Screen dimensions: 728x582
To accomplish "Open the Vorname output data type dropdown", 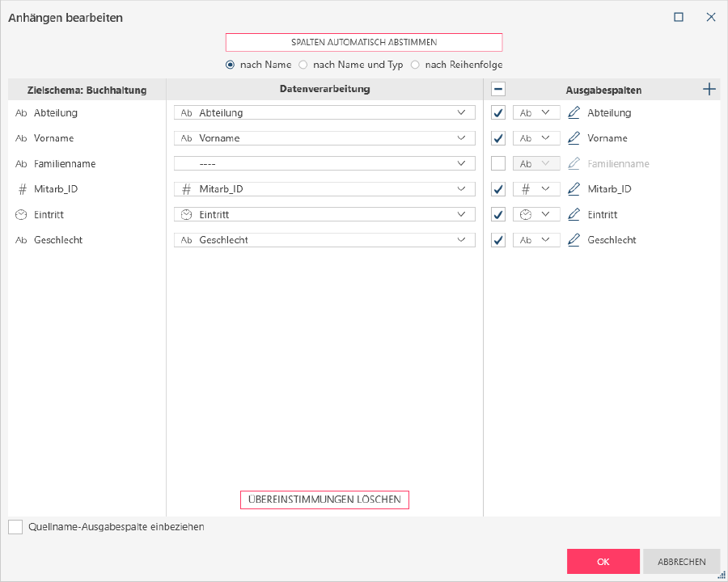I will click(x=536, y=138).
